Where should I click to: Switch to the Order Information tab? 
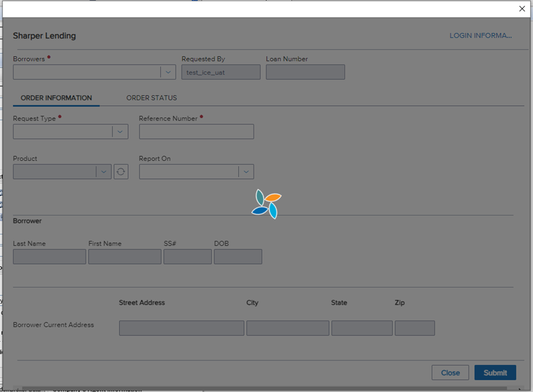pyautogui.click(x=56, y=98)
